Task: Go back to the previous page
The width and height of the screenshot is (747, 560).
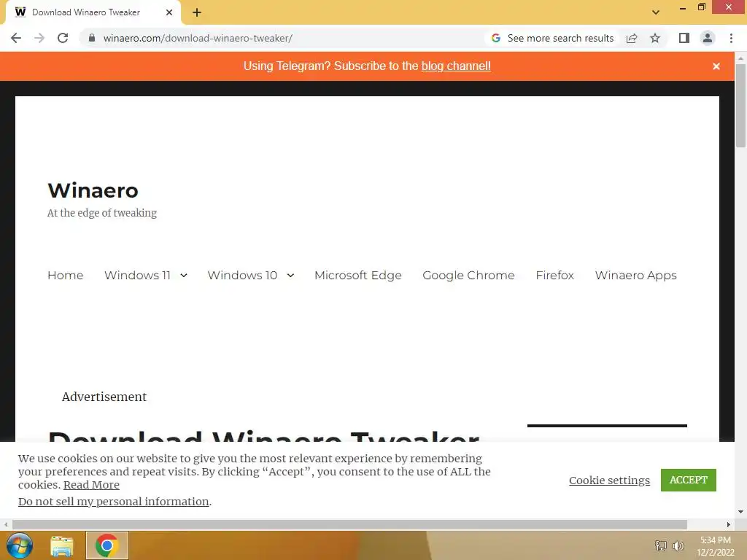Action: (x=16, y=38)
